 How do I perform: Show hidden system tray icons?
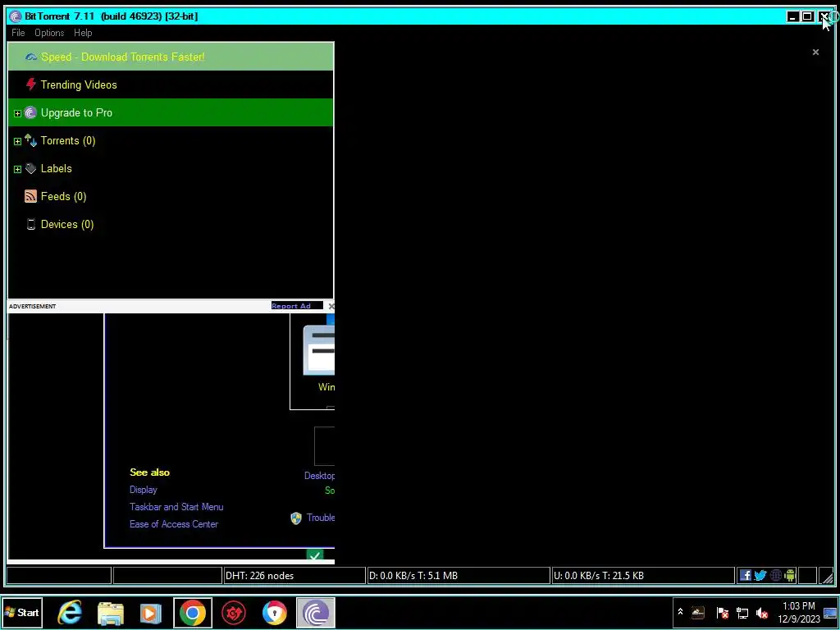tap(680, 612)
